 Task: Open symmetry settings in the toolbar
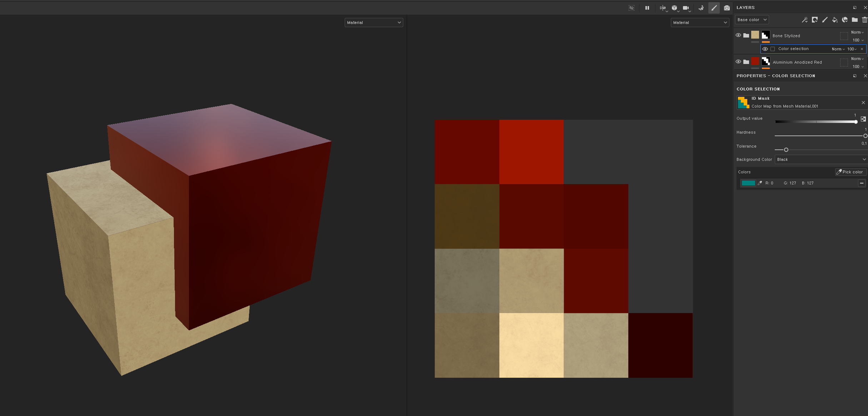pyautogui.click(x=663, y=8)
